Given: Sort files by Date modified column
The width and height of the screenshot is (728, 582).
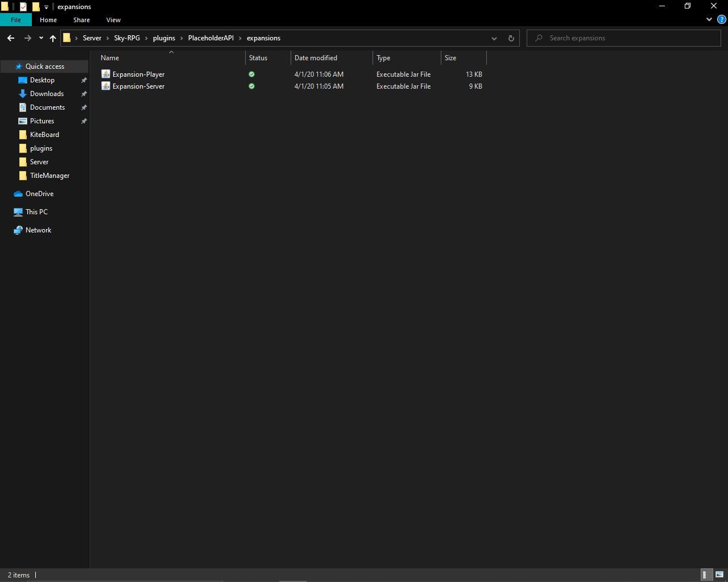Looking at the screenshot, I should coord(316,58).
